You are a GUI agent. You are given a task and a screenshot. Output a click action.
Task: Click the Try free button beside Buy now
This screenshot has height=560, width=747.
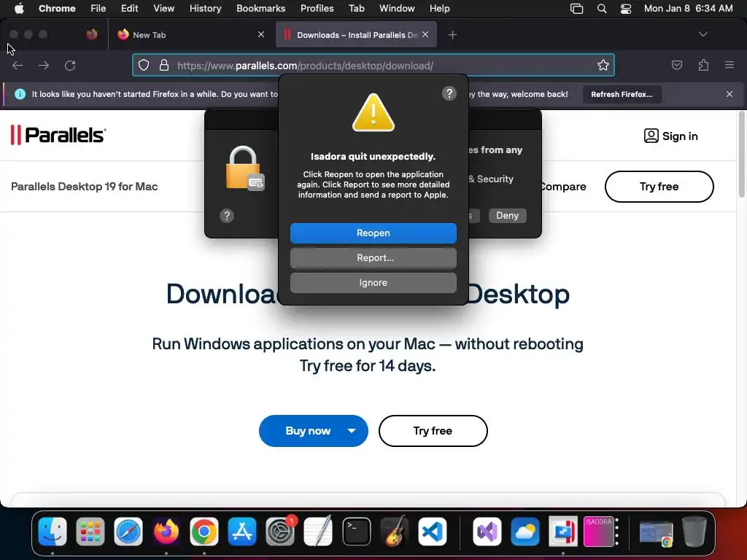[x=433, y=431]
